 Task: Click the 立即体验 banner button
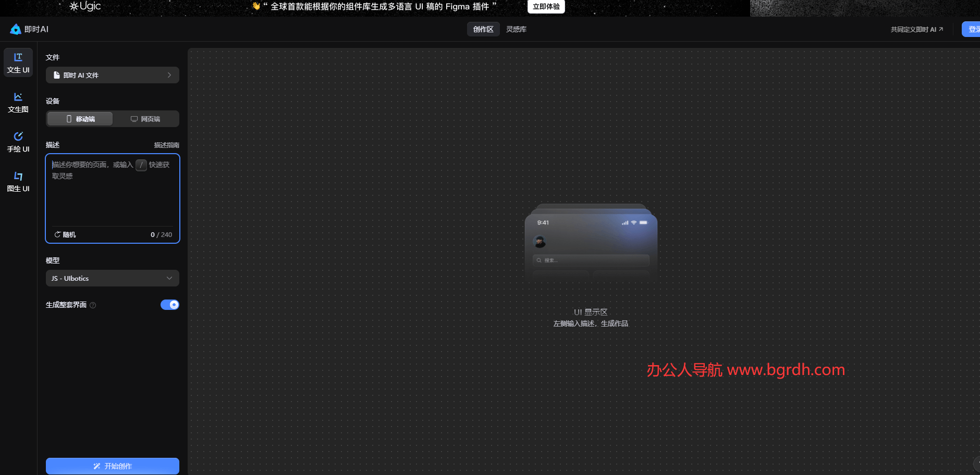tap(546, 7)
